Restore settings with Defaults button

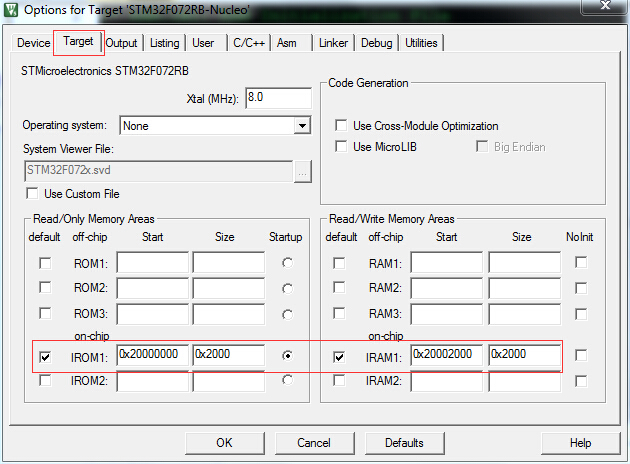click(404, 443)
